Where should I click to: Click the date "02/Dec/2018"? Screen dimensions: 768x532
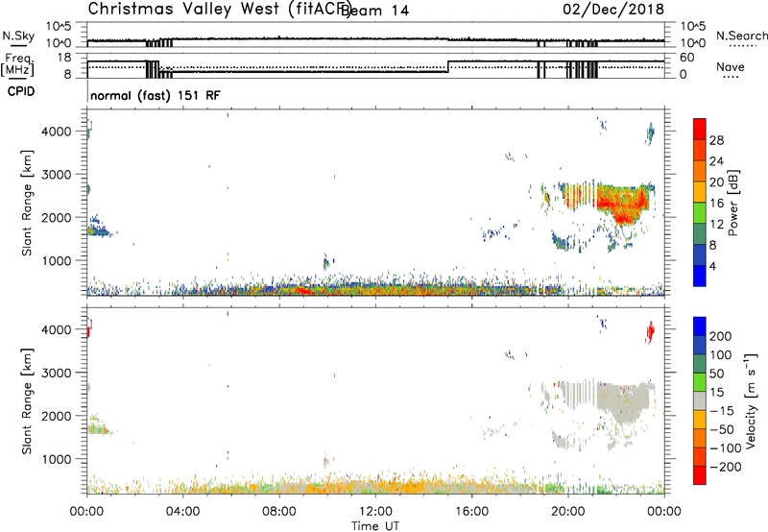613,10
